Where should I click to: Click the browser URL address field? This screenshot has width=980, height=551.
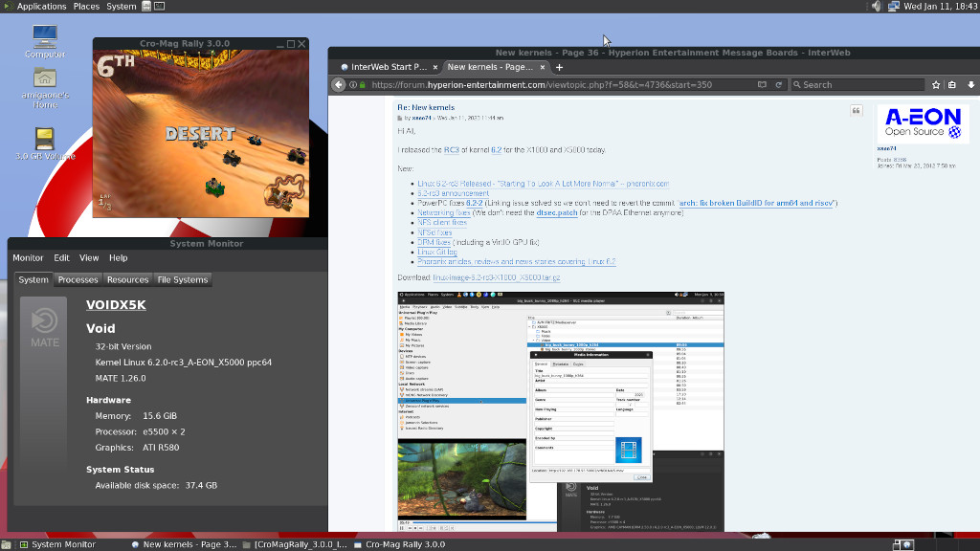(x=561, y=85)
